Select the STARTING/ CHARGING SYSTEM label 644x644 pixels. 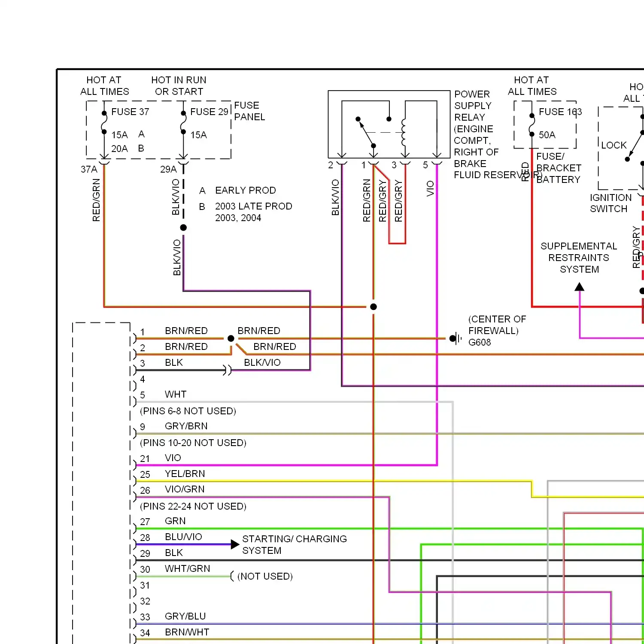(x=295, y=544)
